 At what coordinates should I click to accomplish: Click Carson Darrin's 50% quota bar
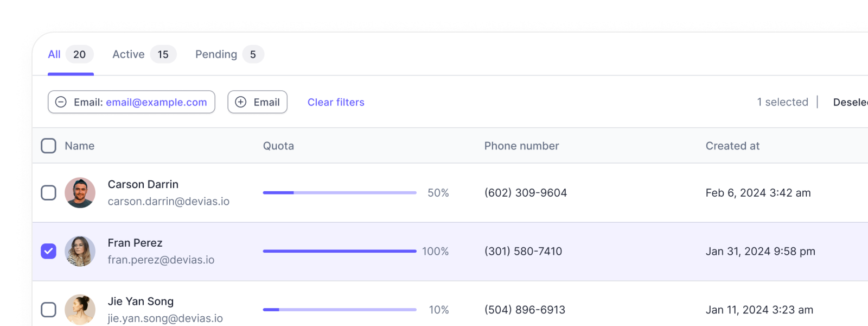(x=340, y=193)
